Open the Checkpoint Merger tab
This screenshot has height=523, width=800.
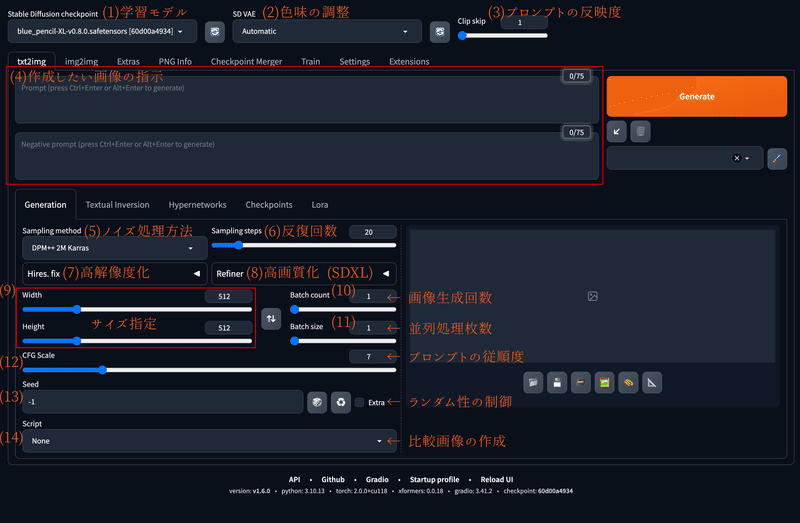[x=246, y=61]
